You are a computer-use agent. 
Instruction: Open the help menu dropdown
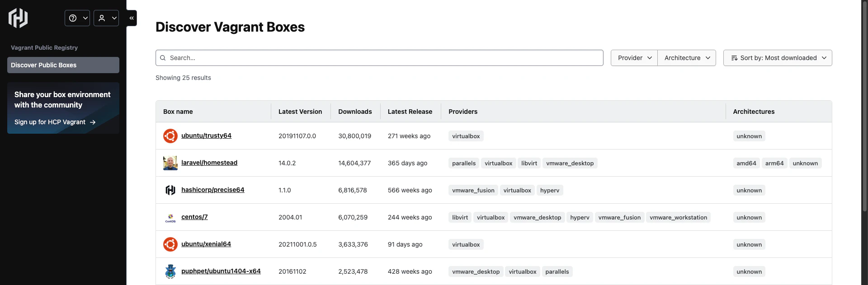click(x=77, y=18)
